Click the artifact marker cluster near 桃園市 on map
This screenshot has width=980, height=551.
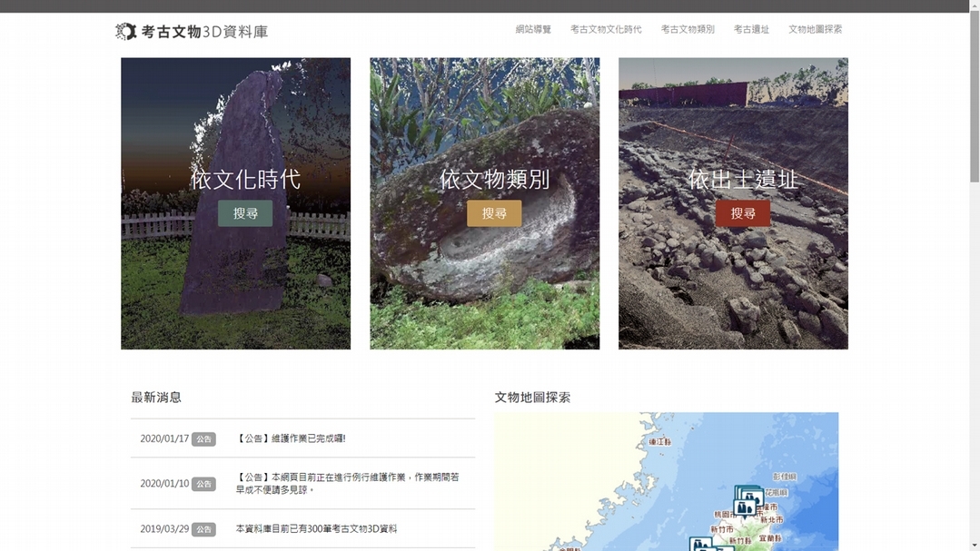point(747,502)
